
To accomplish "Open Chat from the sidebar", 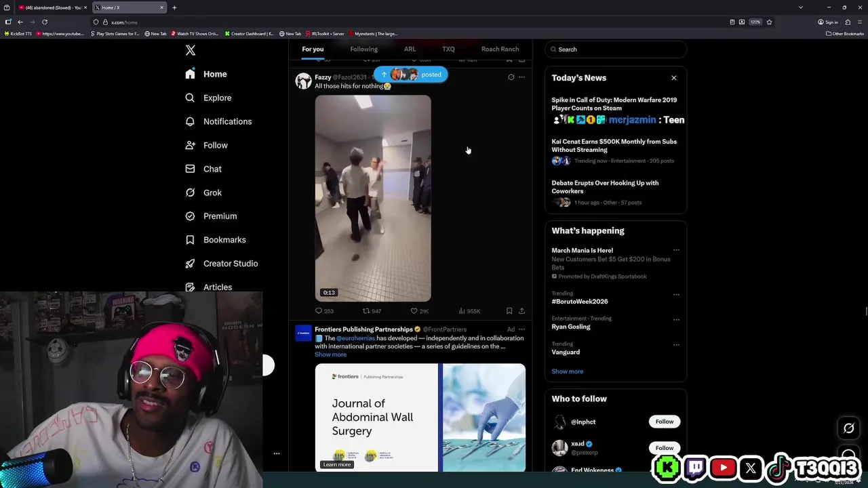I will click(x=203, y=169).
